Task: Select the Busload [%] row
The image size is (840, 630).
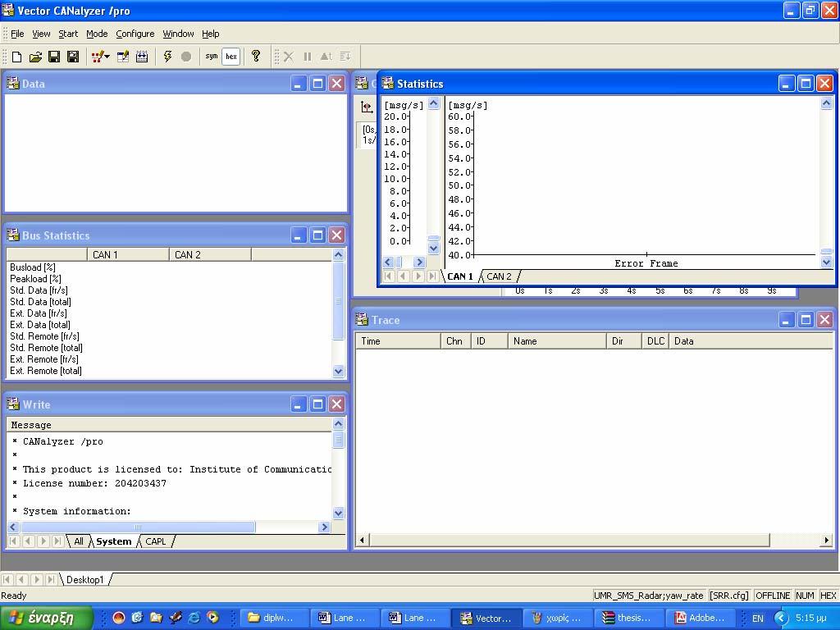Action: [x=169, y=267]
